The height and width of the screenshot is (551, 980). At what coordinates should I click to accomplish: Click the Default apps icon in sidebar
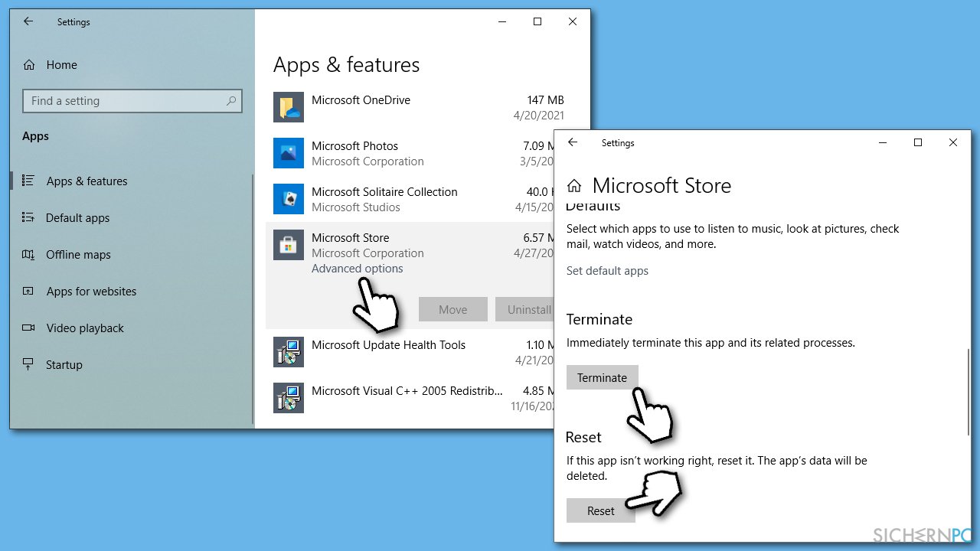click(28, 217)
